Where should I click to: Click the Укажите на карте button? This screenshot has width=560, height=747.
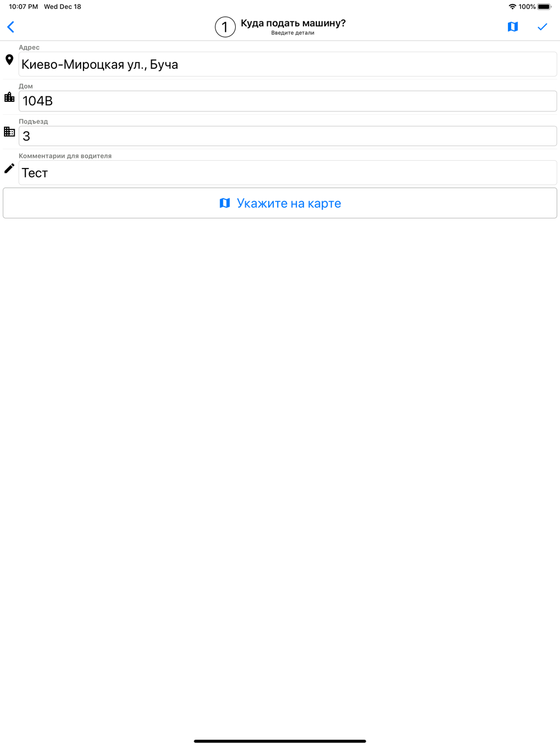coord(280,203)
